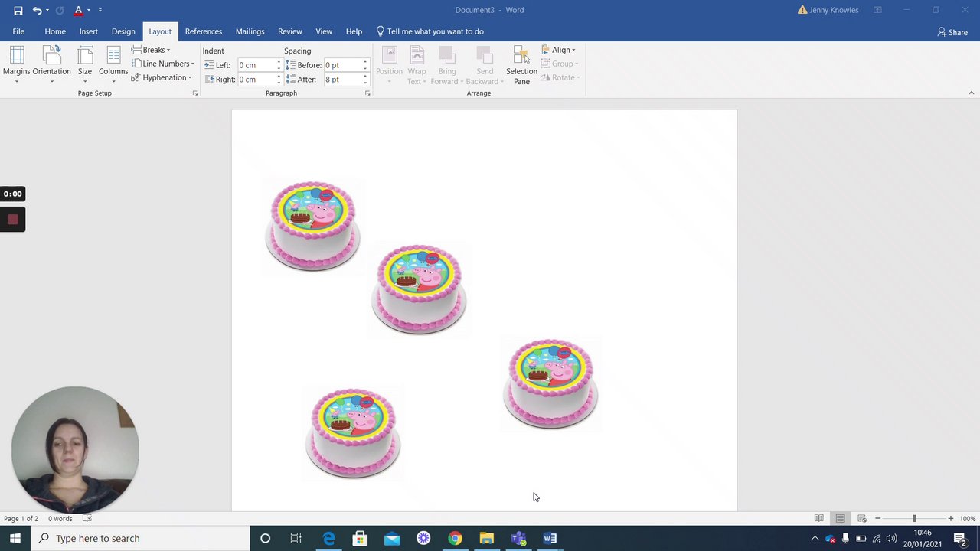
Task: Stop the screen recording
Action: point(12,220)
